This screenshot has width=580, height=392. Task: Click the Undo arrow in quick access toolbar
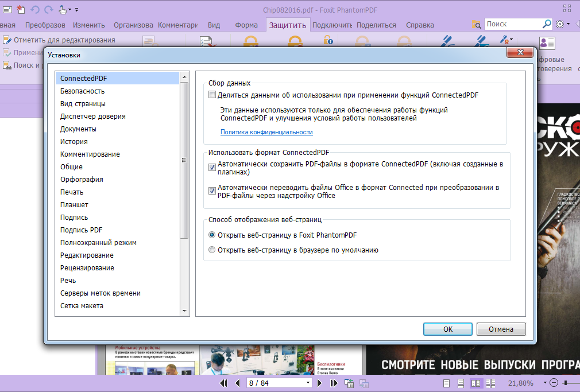(35, 10)
